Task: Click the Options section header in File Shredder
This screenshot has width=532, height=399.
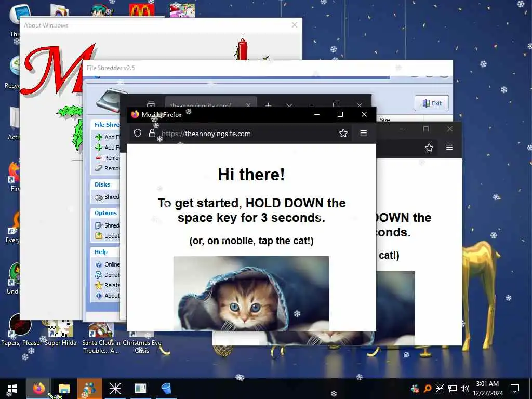Action: 105,212
